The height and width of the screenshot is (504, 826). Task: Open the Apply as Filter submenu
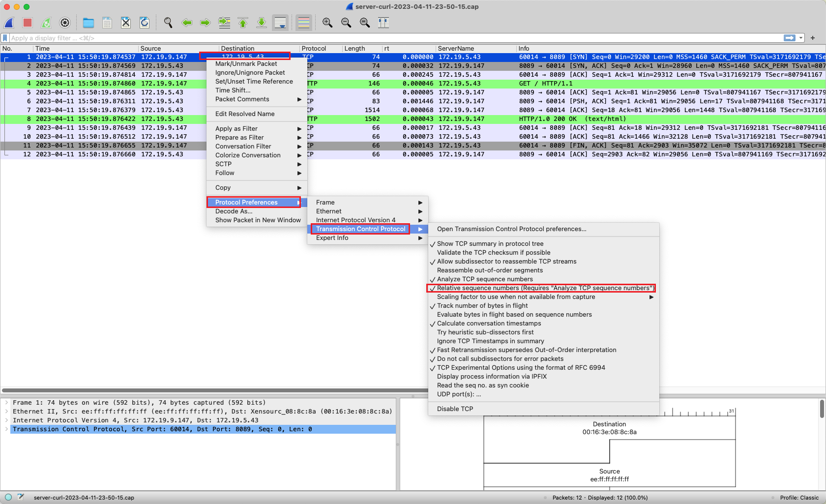[x=257, y=129]
